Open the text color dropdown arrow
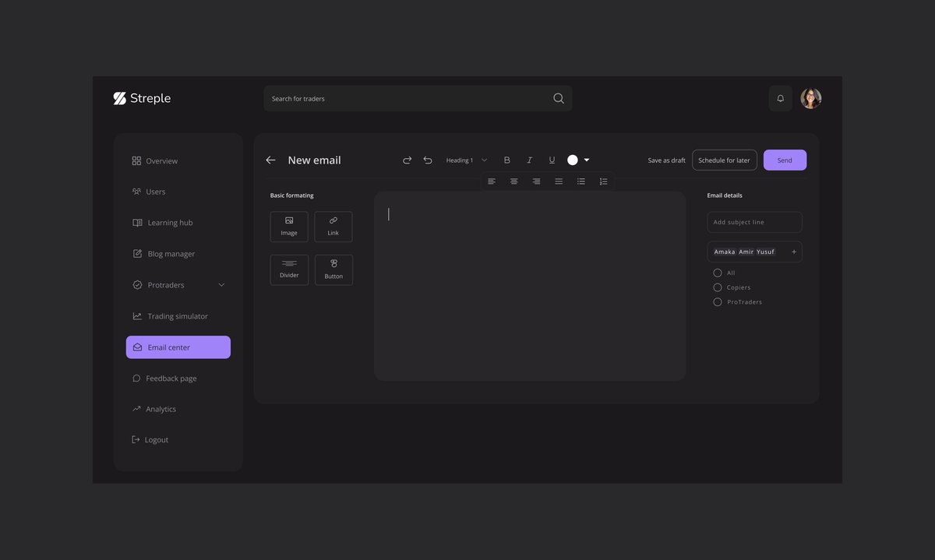 click(x=587, y=160)
